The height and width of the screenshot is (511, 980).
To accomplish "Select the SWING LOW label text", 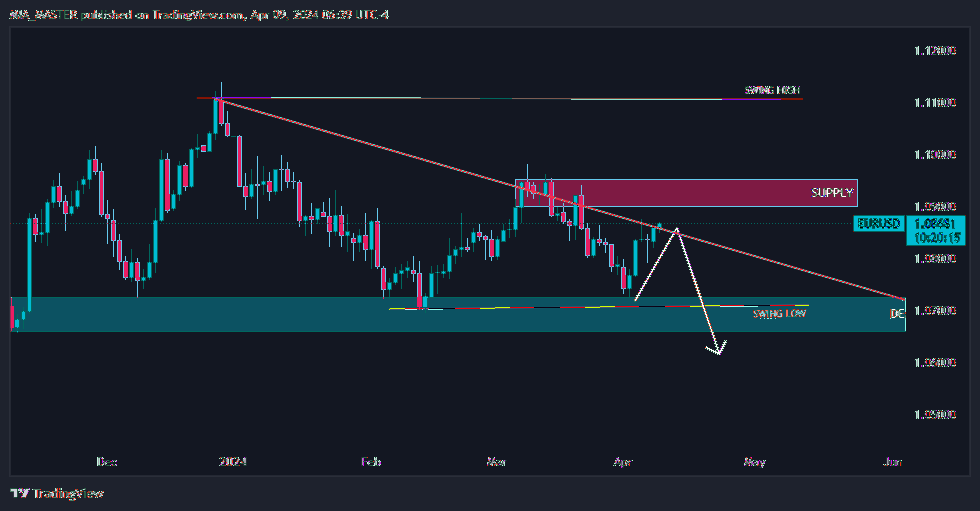I will tap(779, 314).
